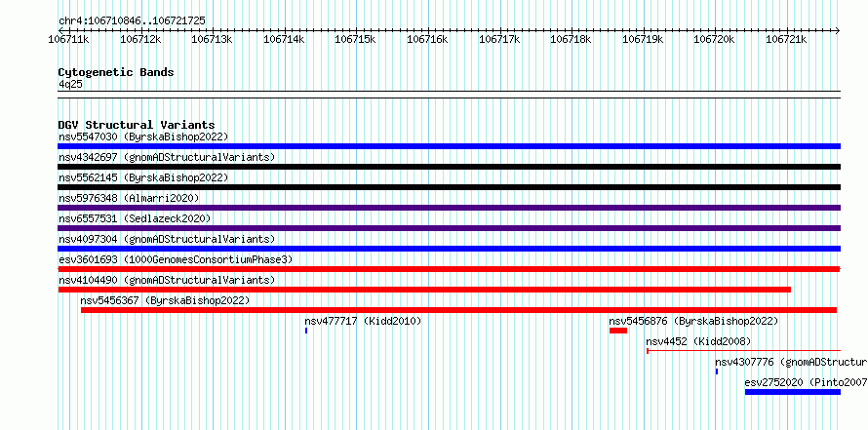The image size is (868, 430).
Task: Select the thin red nsv4452 line
Action: (744, 351)
